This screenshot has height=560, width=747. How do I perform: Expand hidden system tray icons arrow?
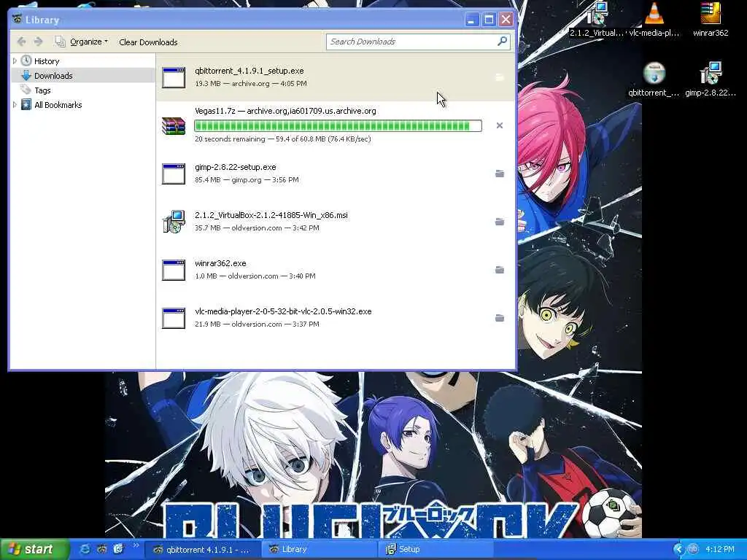[678, 550]
